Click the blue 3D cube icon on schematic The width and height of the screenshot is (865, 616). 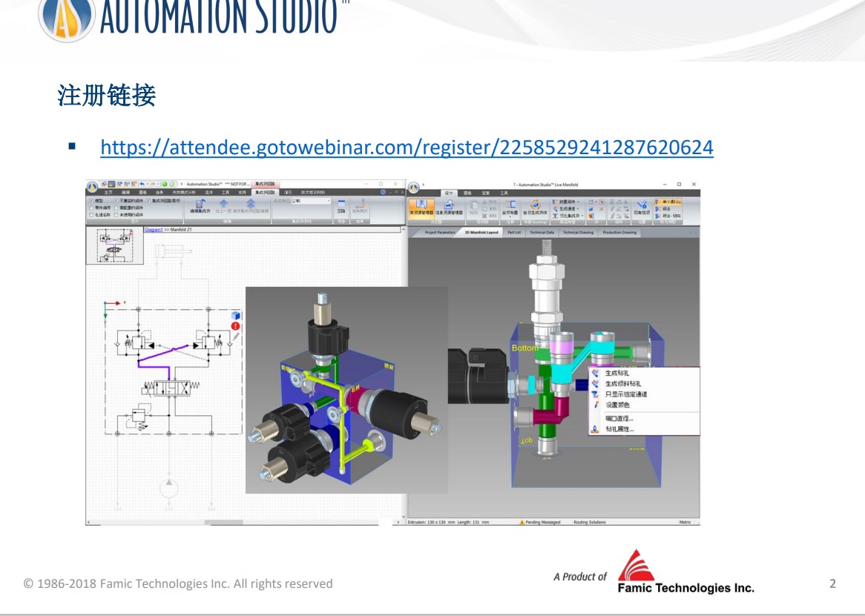236,316
